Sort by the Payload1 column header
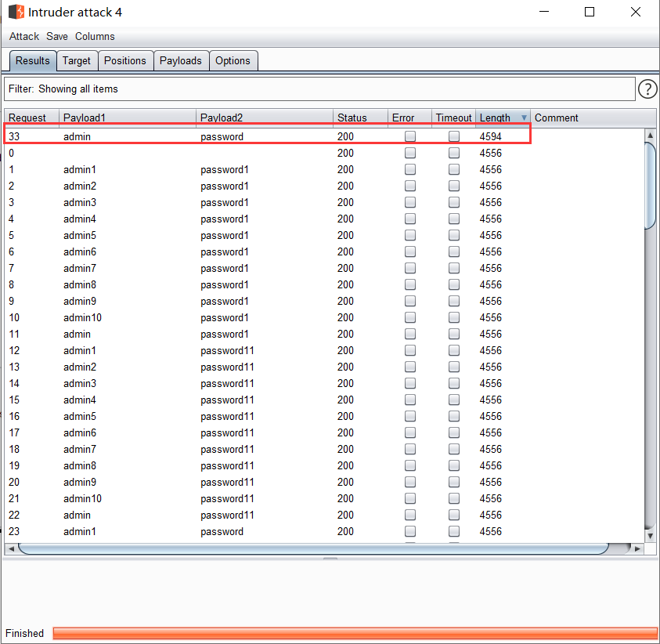Screen dimensions: 660x644 point(128,118)
